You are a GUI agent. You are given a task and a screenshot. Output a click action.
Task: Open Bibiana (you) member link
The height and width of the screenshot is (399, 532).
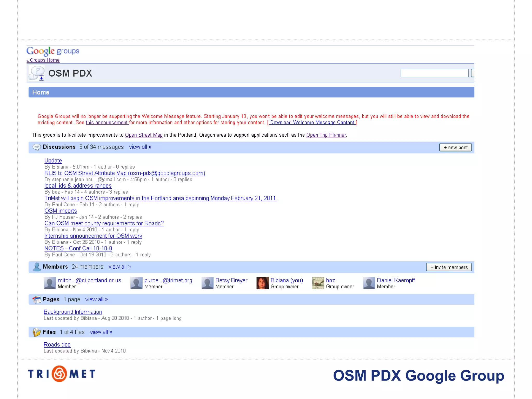(287, 281)
